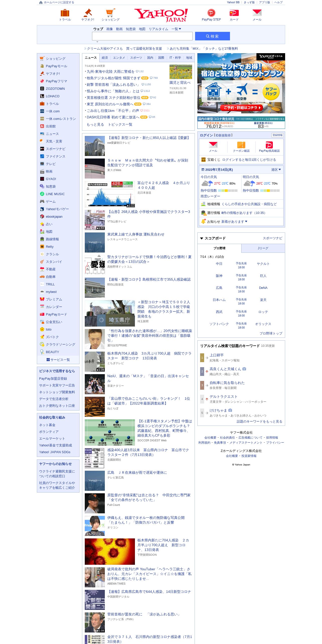Switch to the スポーツ news tab
Viewport: 322px width, 644px height.
(x=136, y=58)
